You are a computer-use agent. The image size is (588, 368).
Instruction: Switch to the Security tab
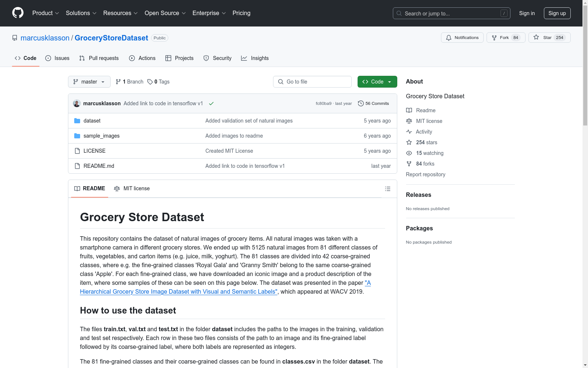pyautogui.click(x=218, y=58)
